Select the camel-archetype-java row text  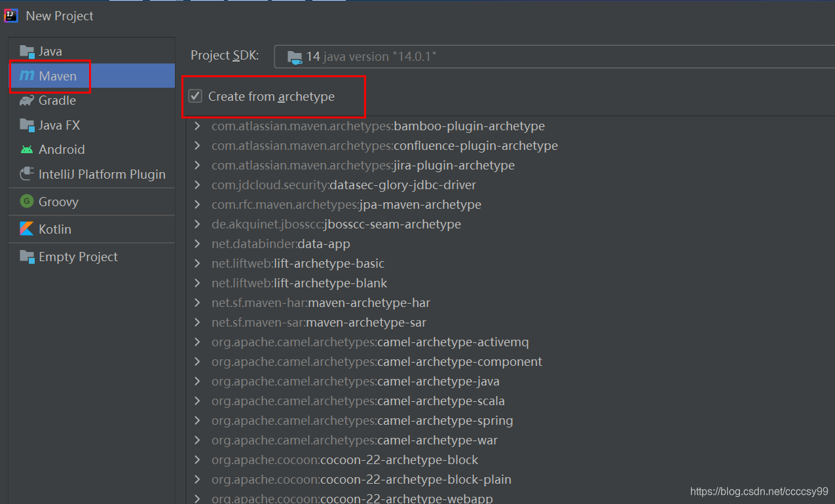pyautogui.click(x=356, y=382)
